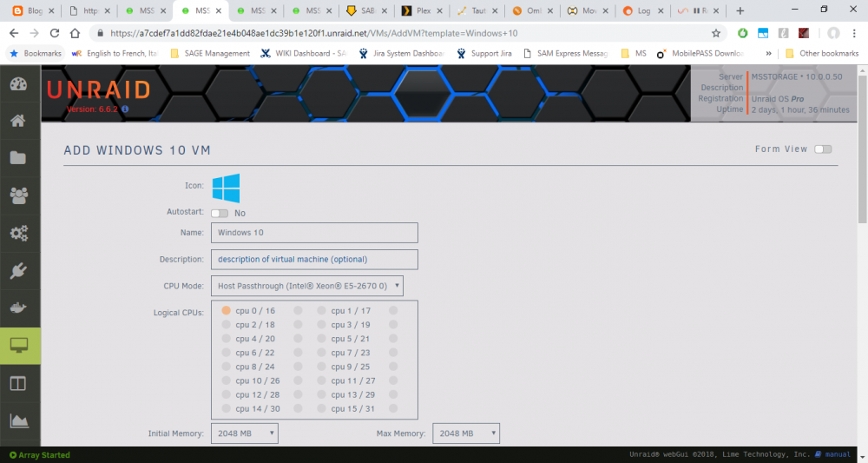Screen dimensions: 868x463
Task: Tick the checkbox left of cpu 10 / 26
Action: coord(226,380)
